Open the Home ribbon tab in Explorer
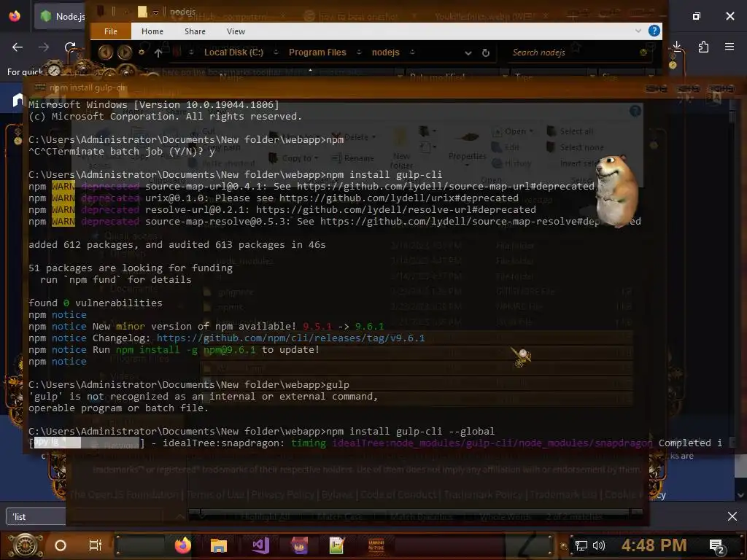This screenshot has height=560, width=747. point(152,31)
